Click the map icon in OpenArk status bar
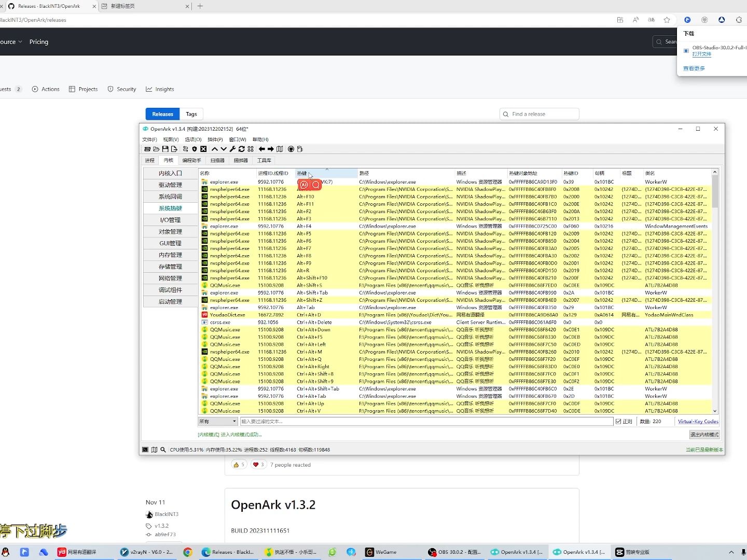 (154, 450)
